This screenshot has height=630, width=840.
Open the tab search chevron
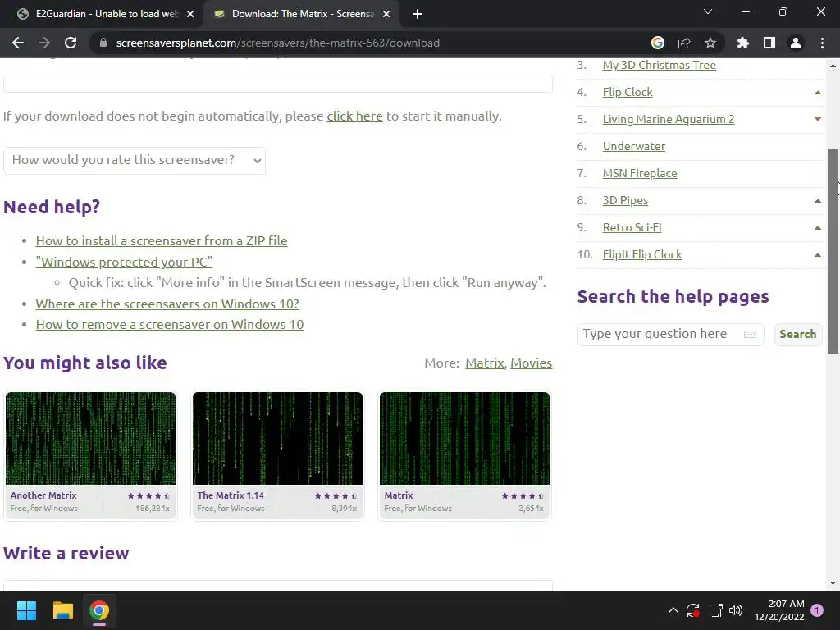coord(708,11)
